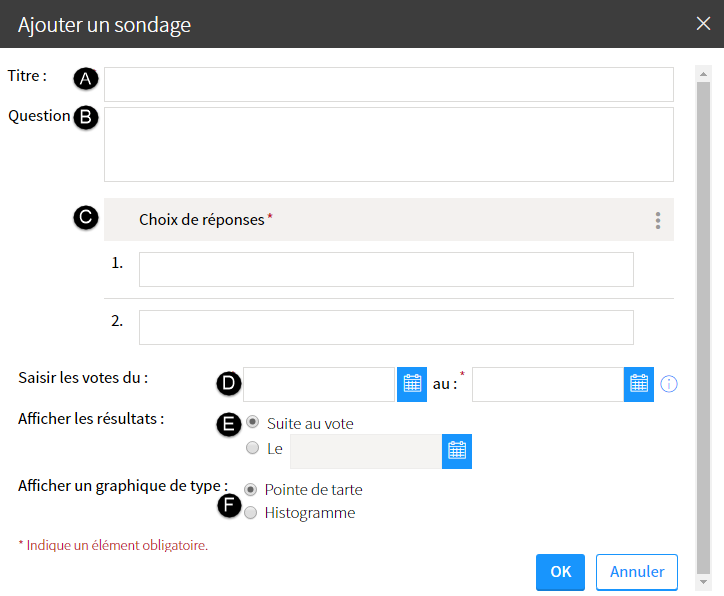Viewport: 724px width, 596px height.
Task: Open the calendar for vote start date
Action: point(412,384)
